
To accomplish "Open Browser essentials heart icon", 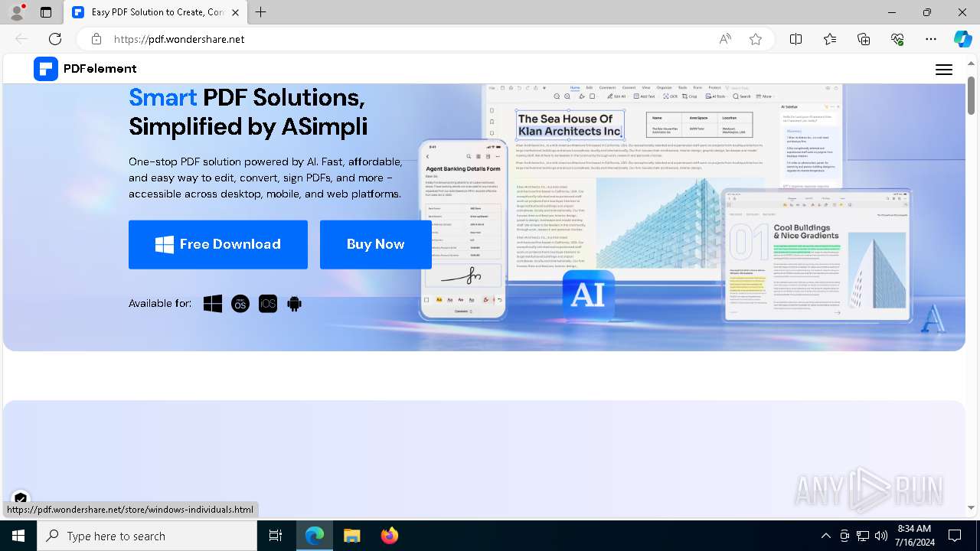I will tap(897, 39).
